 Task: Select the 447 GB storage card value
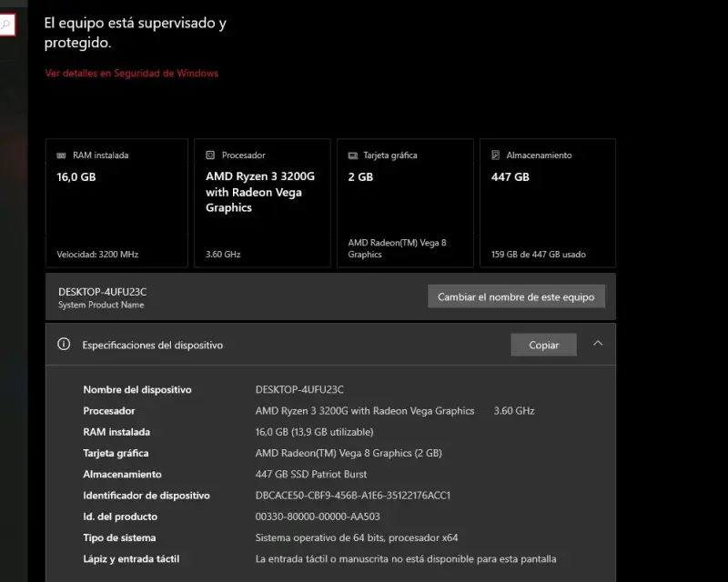tap(511, 176)
